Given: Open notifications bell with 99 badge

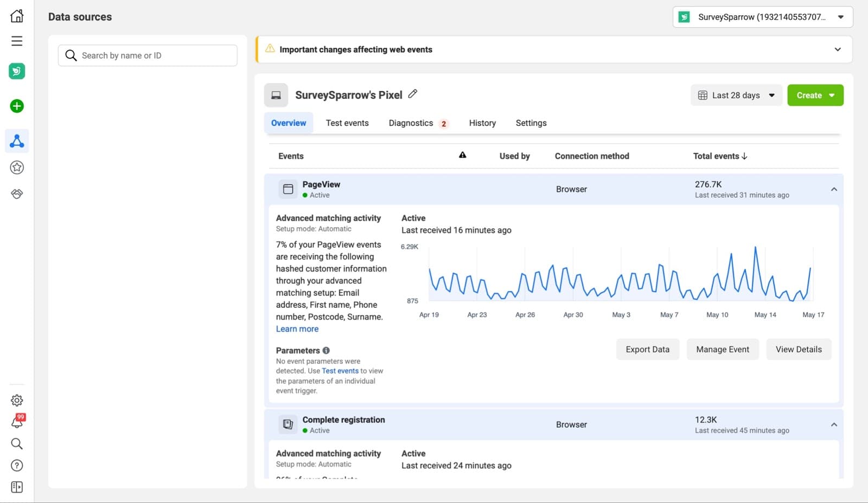Looking at the screenshot, I should click(17, 422).
